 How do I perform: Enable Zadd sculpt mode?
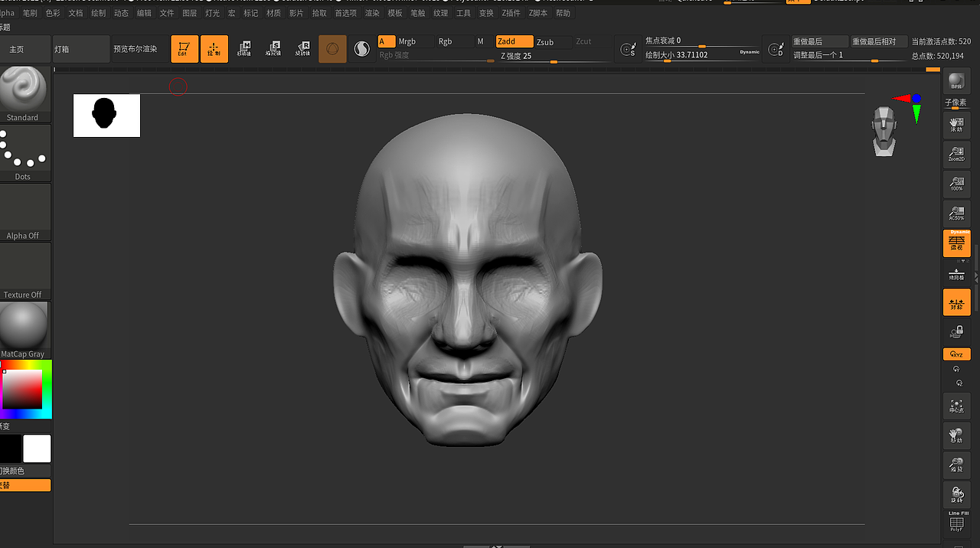[514, 41]
